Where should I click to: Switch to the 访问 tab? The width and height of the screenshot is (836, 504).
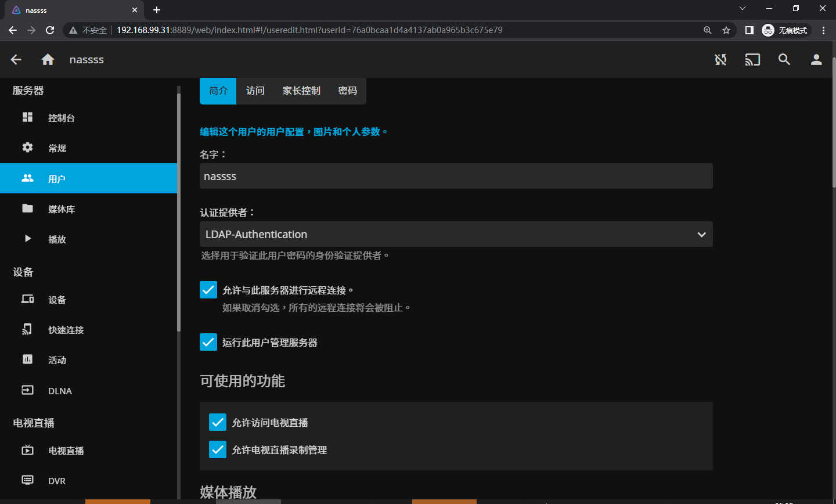pos(255,91)
